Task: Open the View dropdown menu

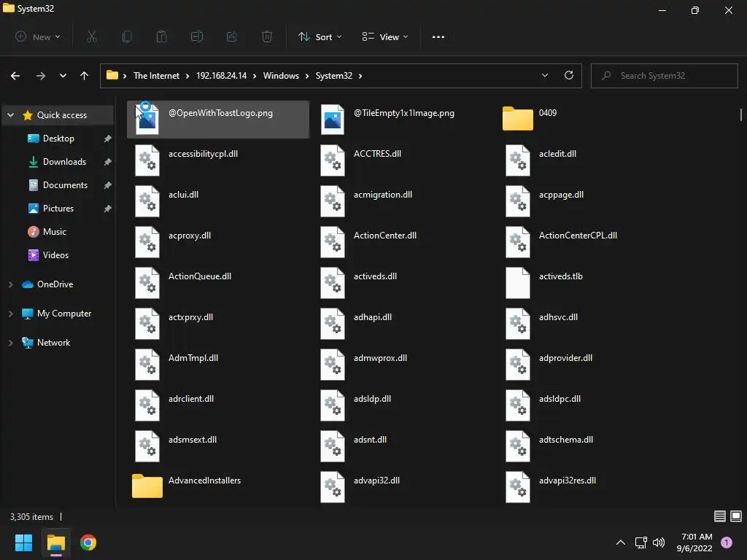Action: click(385, 36)
